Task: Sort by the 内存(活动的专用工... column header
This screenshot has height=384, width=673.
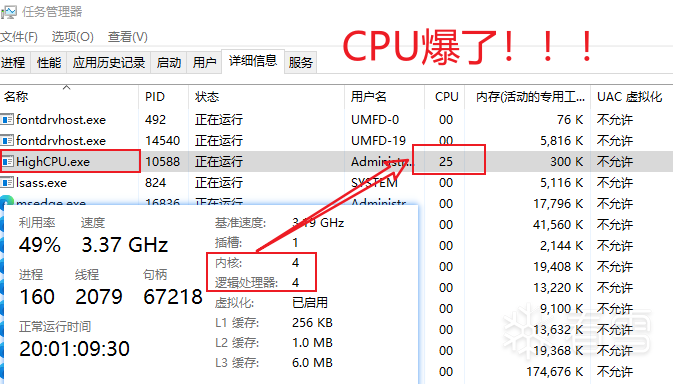Action: click(528, 97)
